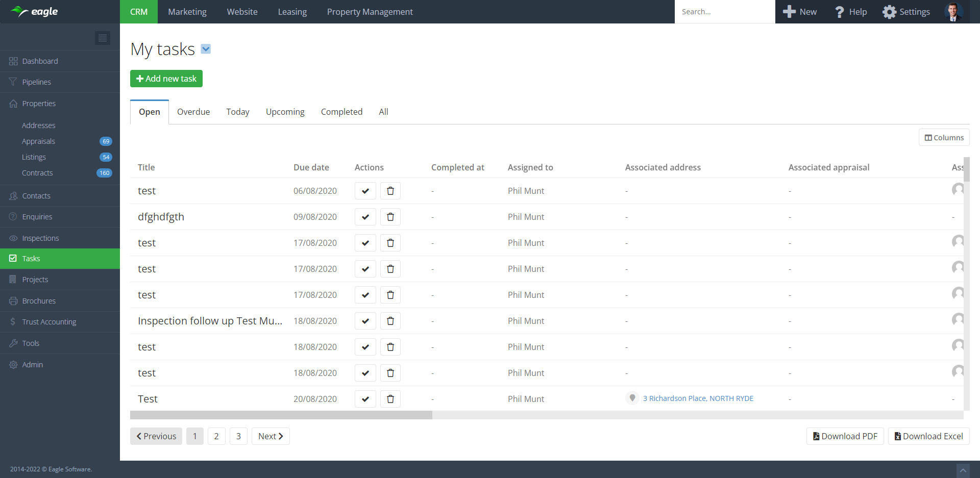Delete the dfghdfgth task using trash icon

click(390, 217)
